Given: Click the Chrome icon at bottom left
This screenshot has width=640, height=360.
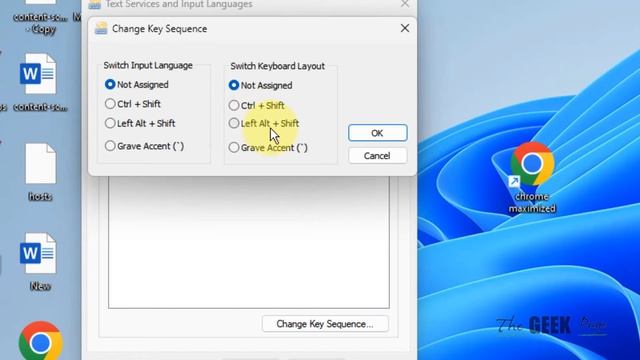Looking at the screenshot, I should pyautogui.click(x=40, y=341).
